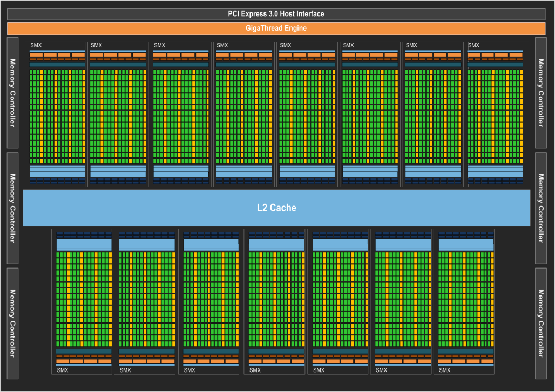Click the lower-right Memory Controller block
The image size is (555, 392).
pos(542,323)
